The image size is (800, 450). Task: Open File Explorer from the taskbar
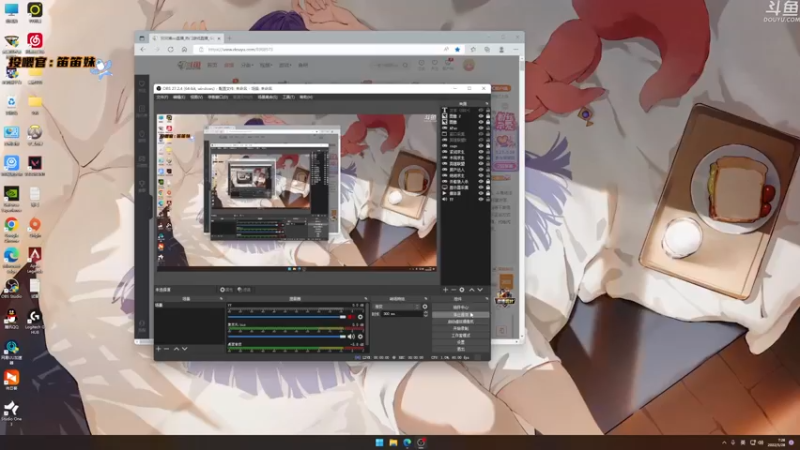[x=393, y=442]
